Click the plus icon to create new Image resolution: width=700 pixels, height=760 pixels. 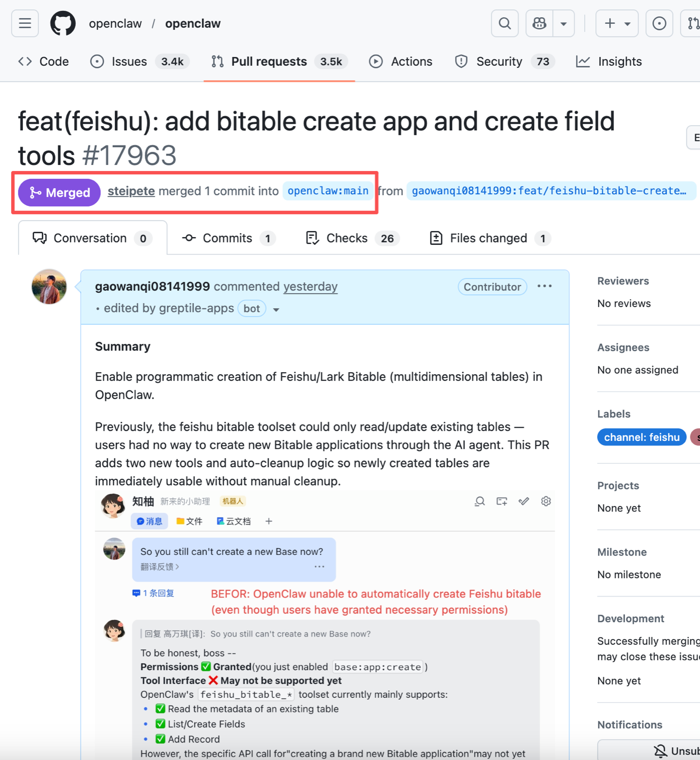pos(610,23)
